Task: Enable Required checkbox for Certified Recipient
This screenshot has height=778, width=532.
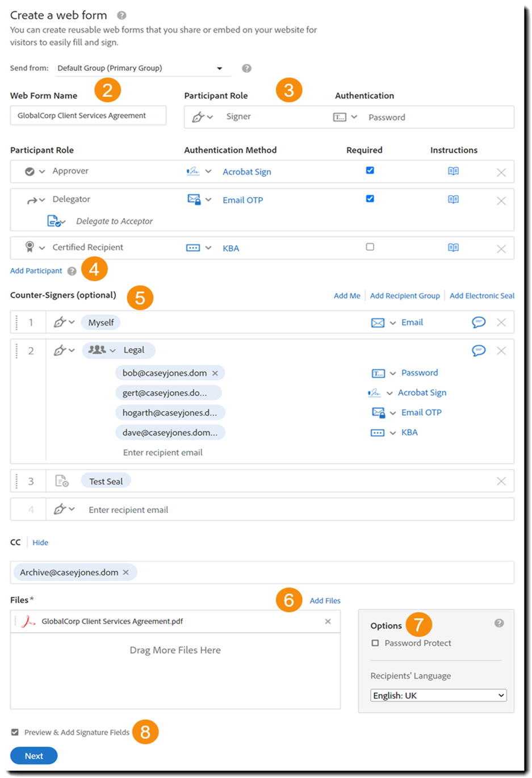Action: 370,247
